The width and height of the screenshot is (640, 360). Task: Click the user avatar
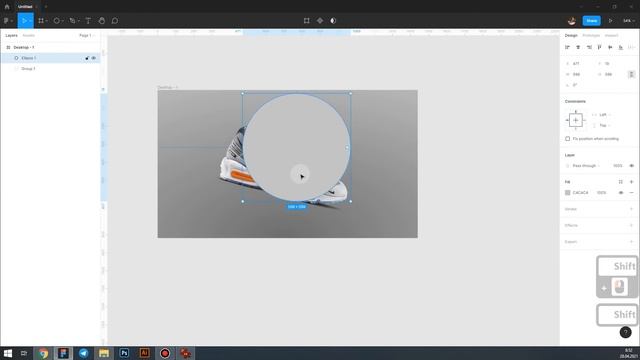coord(572,21)
